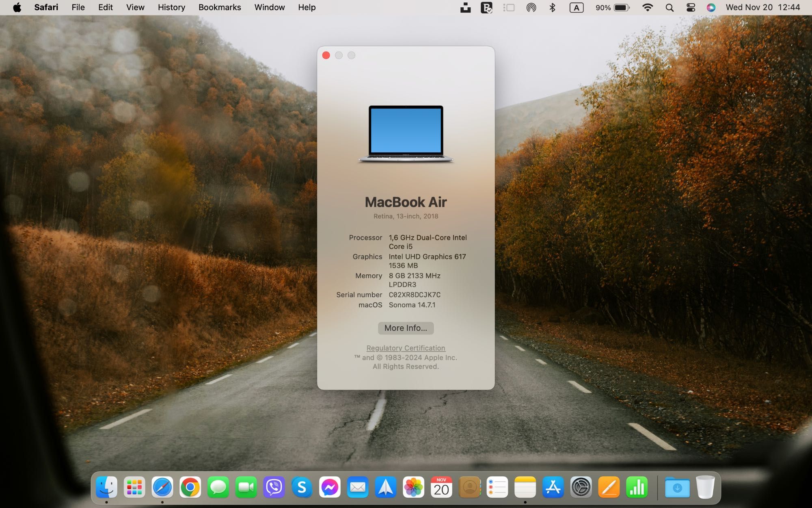The image size is (812, 508).
Task: Open the Bluetooth status menu
Action: click(552, 7)
